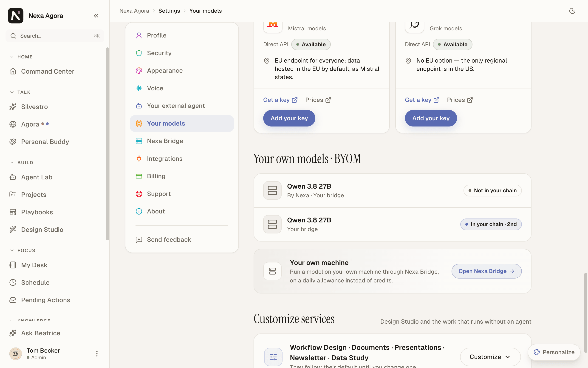
Task: Open Design Studio in the sidebar
Action: pos(55,230)
